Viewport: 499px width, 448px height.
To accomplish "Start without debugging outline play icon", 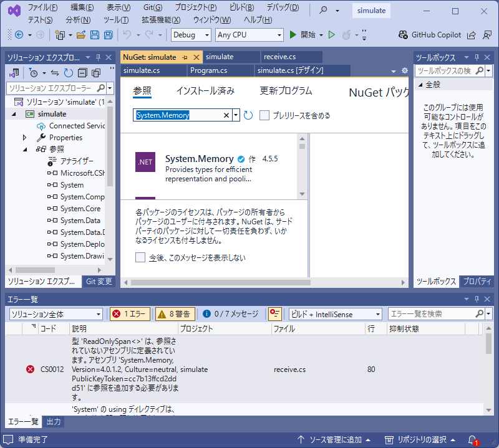I will pos(332,35).
